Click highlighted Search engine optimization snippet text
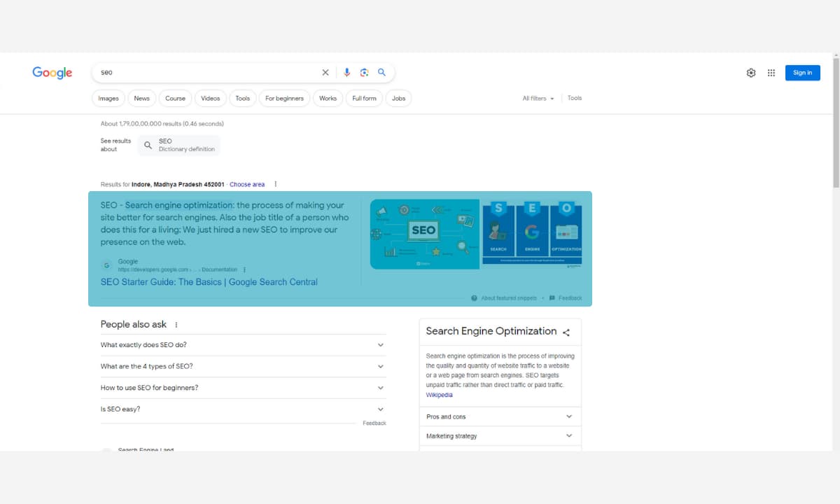The image size is (840, 504). 179,205
